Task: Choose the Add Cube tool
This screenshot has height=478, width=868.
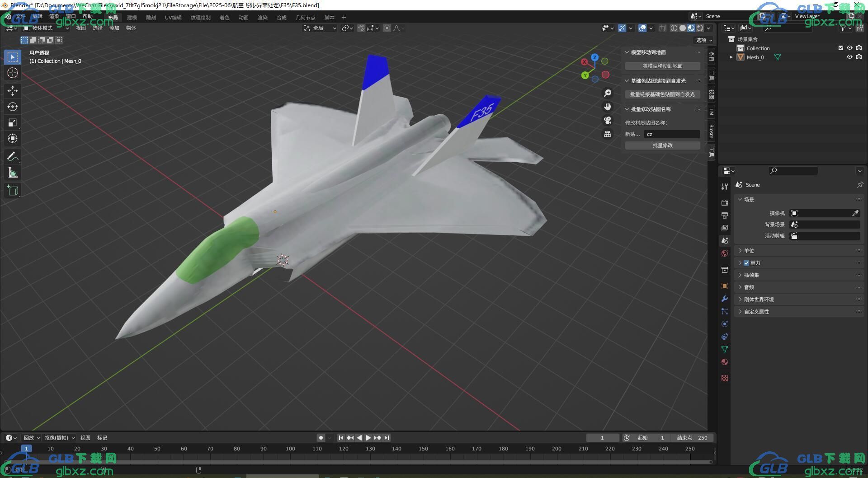Action: (13, 191)
